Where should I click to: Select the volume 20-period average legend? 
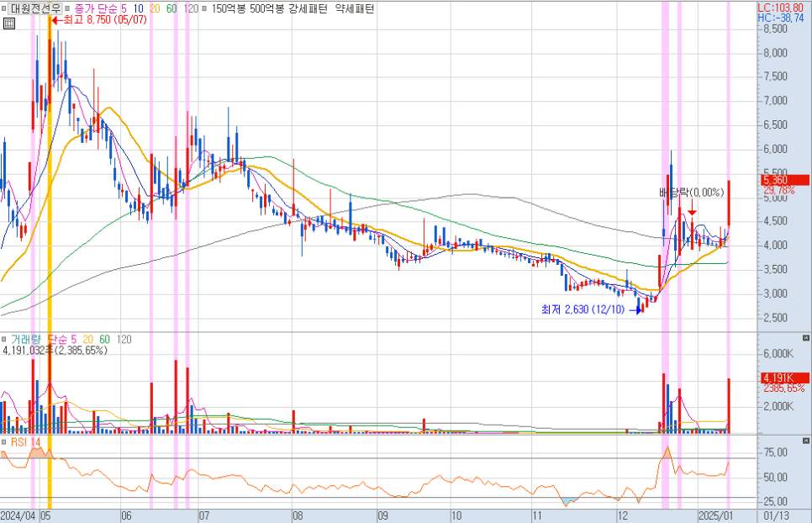[x=88, y=340]
